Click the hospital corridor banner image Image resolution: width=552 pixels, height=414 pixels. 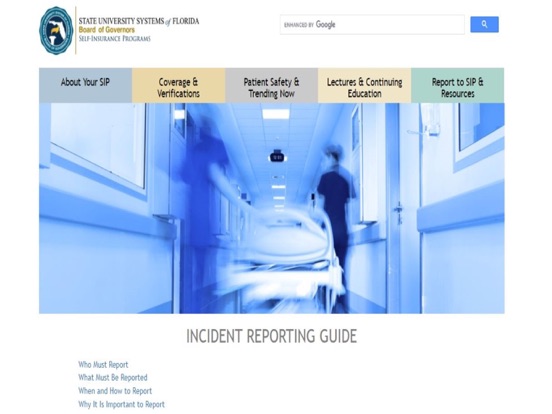click(271, 208)
